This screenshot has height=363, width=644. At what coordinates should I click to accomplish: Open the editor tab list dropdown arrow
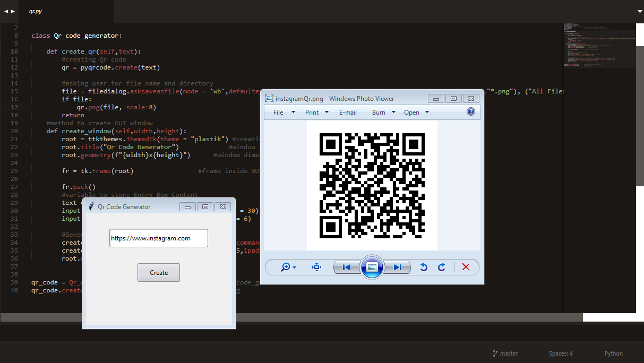(x=639, y=11)
